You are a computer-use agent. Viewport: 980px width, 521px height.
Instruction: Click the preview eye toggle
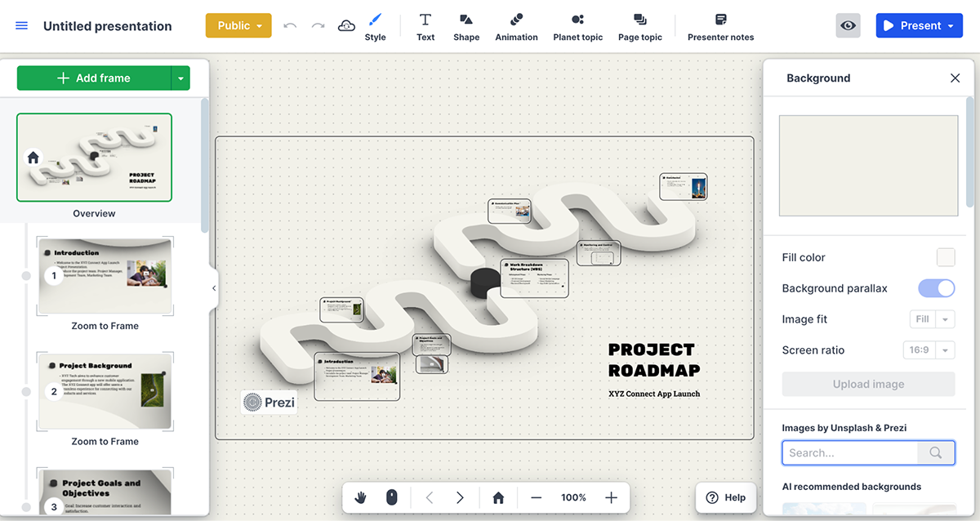848,25
